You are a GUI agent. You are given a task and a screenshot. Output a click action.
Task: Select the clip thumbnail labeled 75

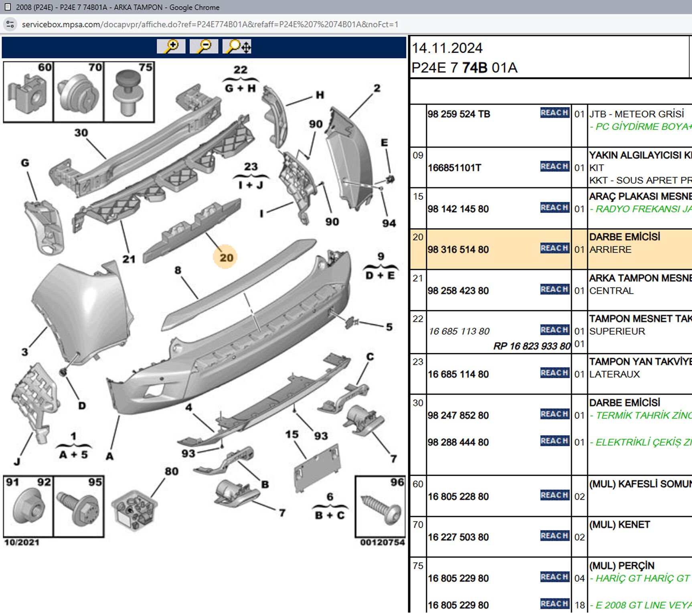129,92
